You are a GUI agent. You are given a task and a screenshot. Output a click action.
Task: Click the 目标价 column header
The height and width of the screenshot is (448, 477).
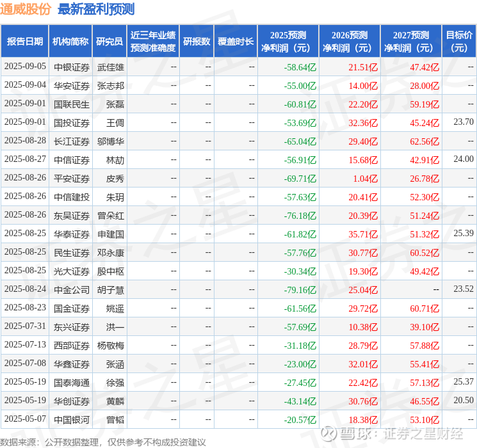(x=459, y=42)
